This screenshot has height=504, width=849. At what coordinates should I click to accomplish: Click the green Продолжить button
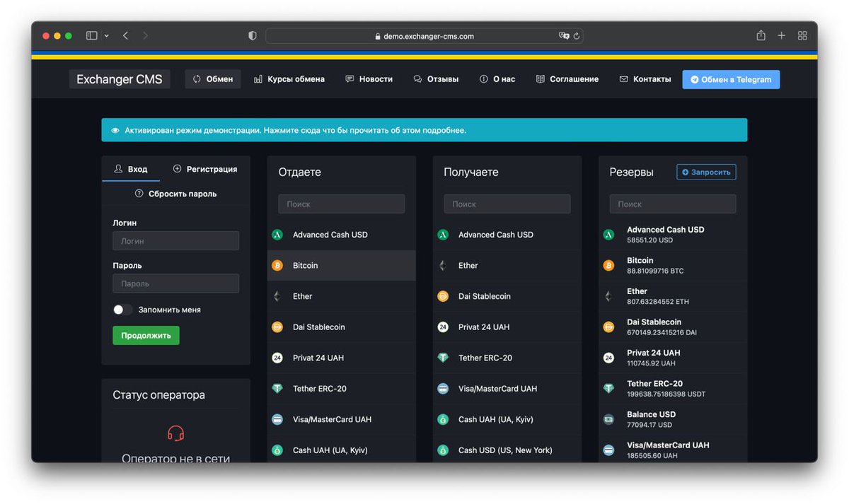[146, 335]
